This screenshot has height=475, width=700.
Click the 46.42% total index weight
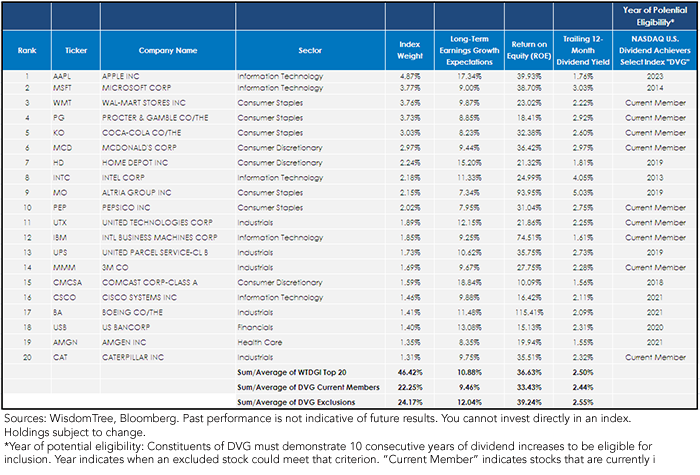(410, 372)
